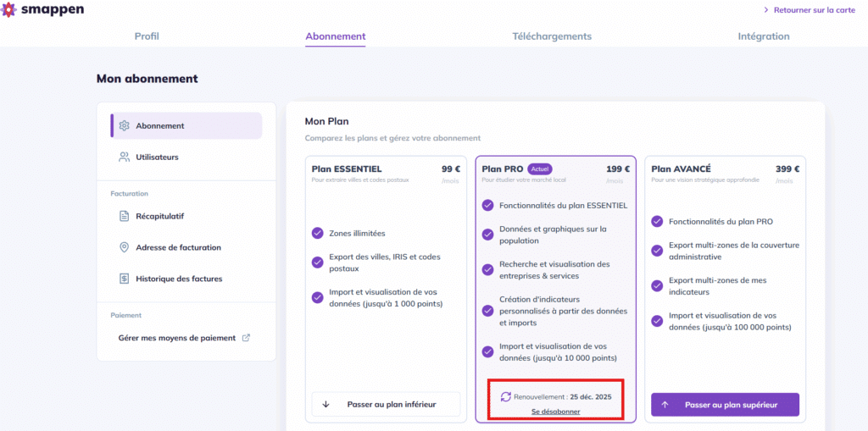Click the Actuel badge on Plan PRO
The width and height of the screenshot is (868, 431).
pyautogui.click(x=540, y=169)
